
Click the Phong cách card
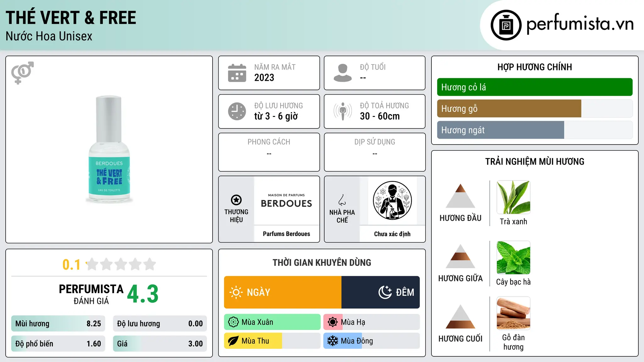pos(269,152)
